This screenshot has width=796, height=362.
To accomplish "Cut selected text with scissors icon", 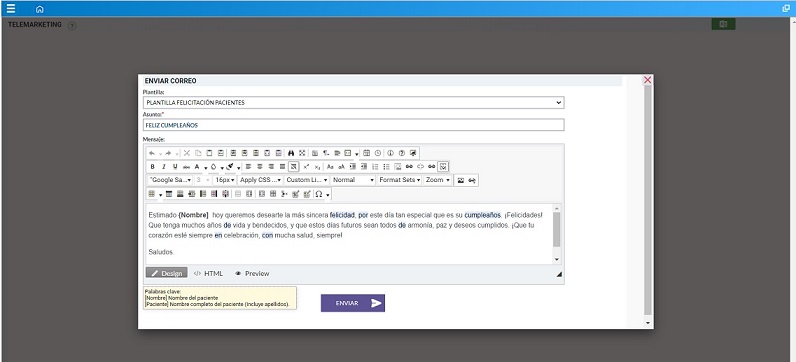I will tap(187, 153).
